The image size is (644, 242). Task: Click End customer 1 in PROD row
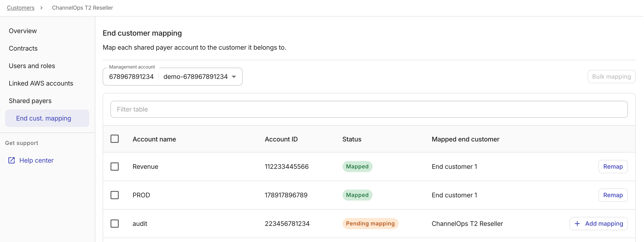[454, 195]
